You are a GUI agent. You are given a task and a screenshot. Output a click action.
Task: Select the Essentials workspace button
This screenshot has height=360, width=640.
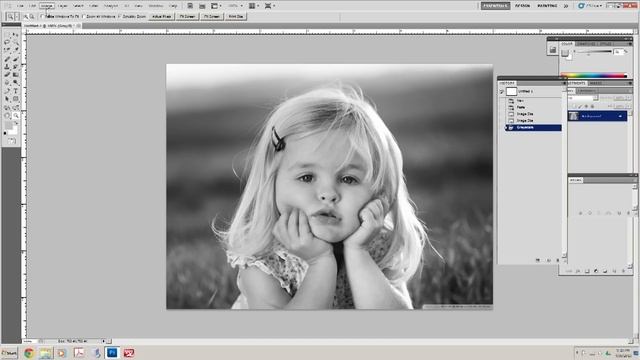(495, 6)
